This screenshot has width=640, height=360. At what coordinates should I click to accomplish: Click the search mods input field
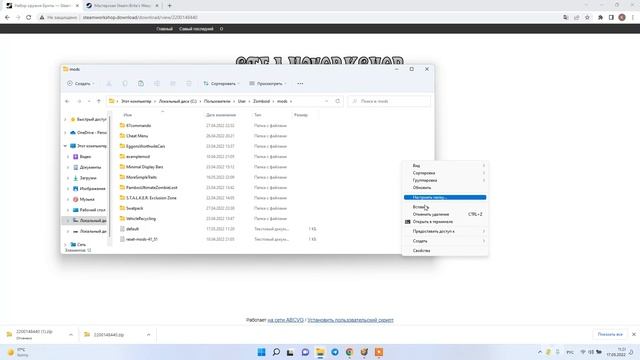tap(389, 101)
